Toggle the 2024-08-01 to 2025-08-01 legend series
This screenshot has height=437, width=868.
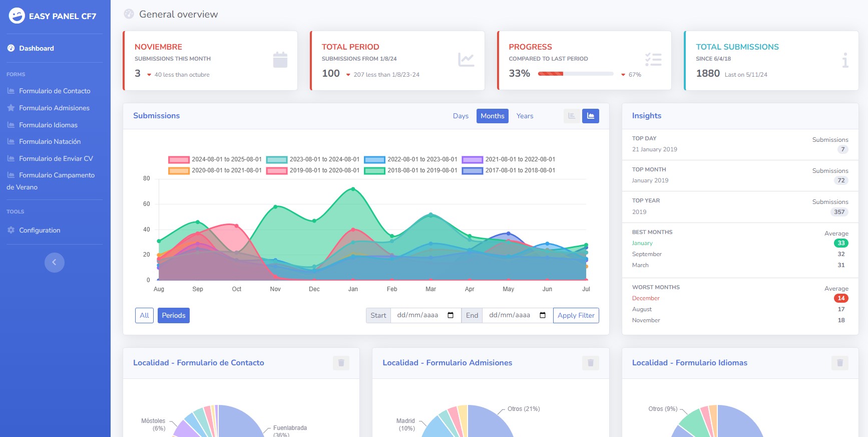coord(179,159)
